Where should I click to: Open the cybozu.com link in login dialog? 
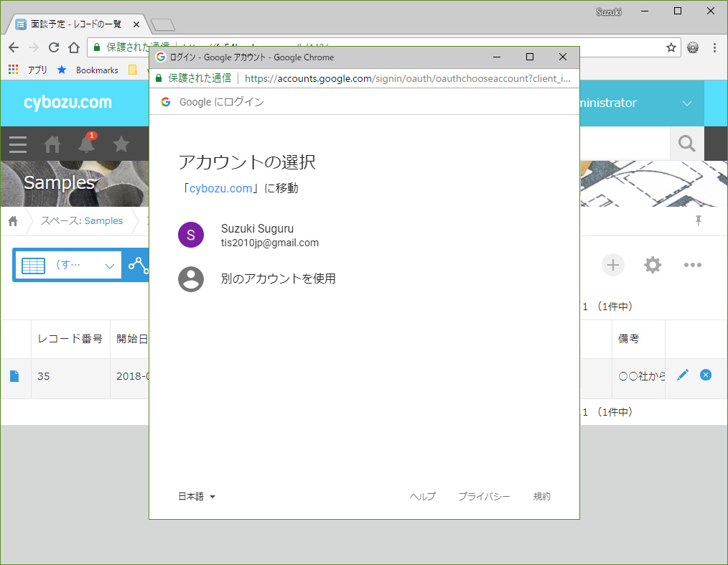click(x=220, y=189)
